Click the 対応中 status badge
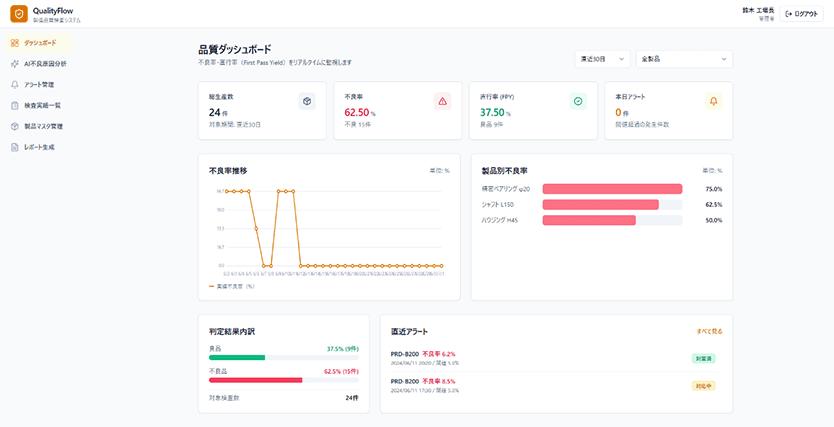Viewport: 834px width, 427px height. pos(703,386)
